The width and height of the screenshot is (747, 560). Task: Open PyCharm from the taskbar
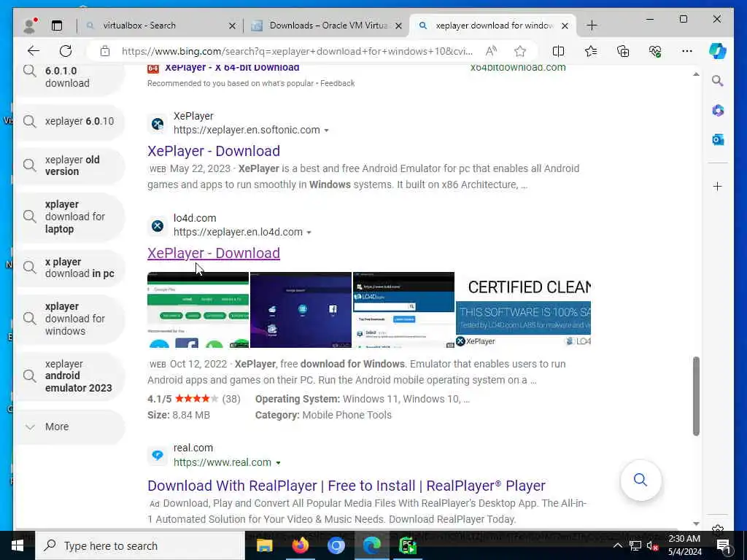click(x=408, y=545)
